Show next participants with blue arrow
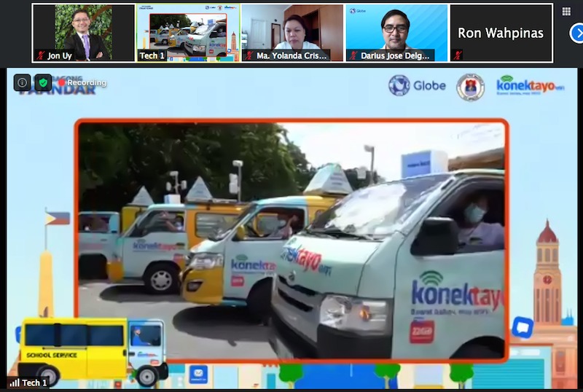 pos(576,33)
